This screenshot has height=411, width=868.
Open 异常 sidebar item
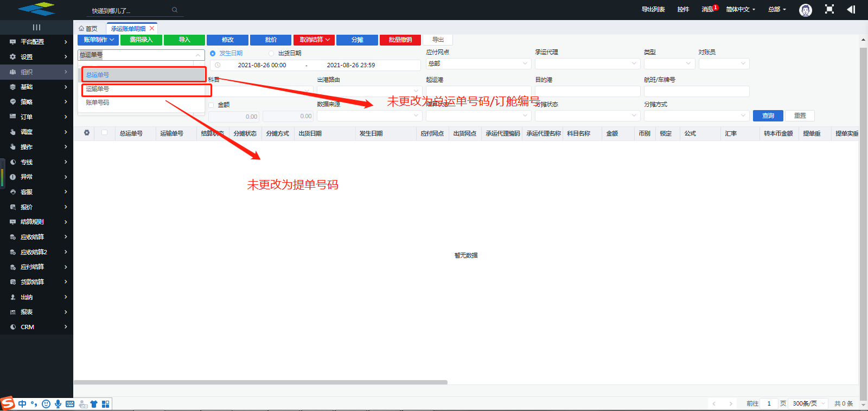[36, 177]
